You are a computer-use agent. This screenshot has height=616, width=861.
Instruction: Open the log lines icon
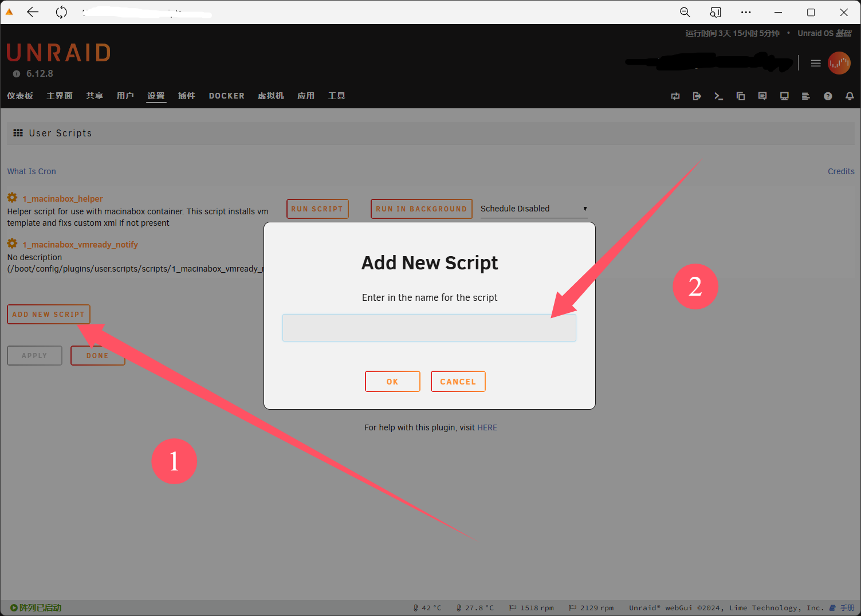(x=806, y=96)
